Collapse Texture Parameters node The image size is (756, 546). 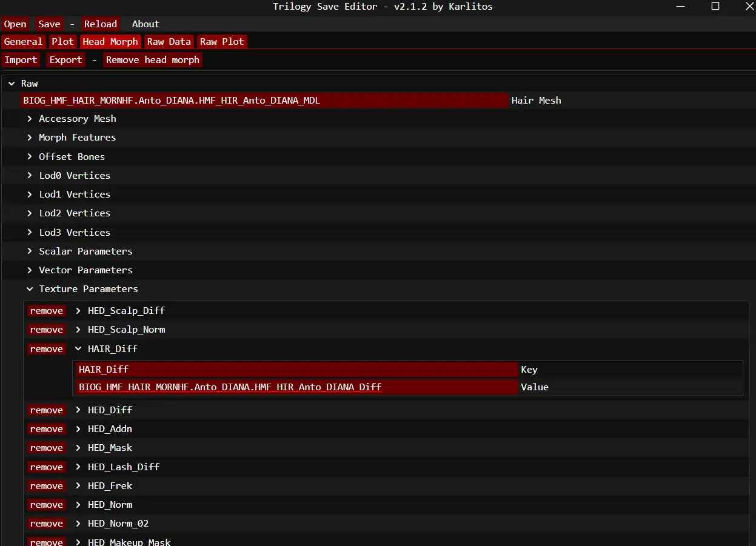point(30,289)
